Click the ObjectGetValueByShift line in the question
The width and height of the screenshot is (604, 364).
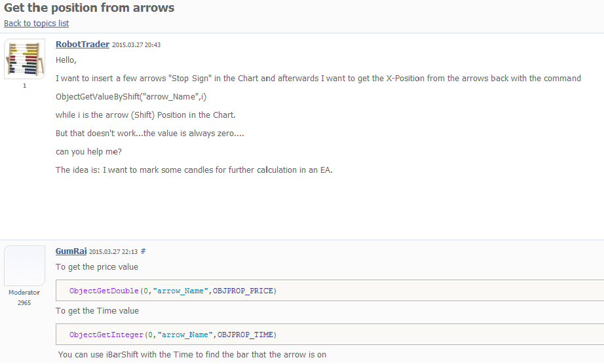pyautogui.click(x=131, y=97)
